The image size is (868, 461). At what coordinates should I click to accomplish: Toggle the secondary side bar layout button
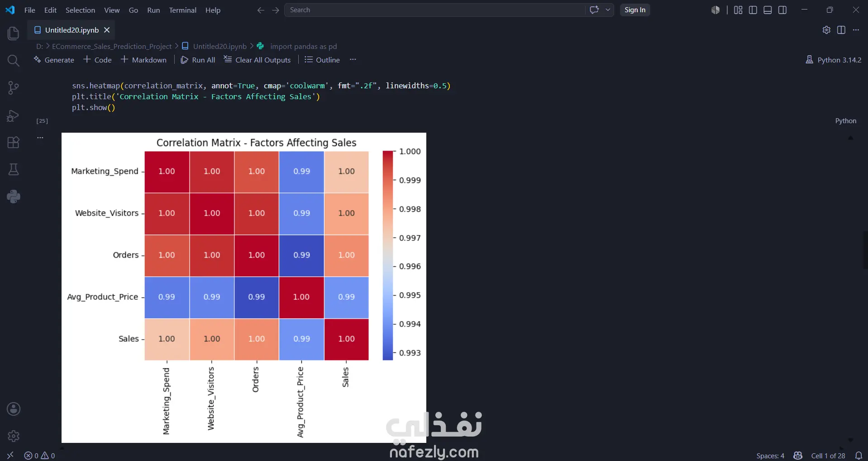[782, 10]
